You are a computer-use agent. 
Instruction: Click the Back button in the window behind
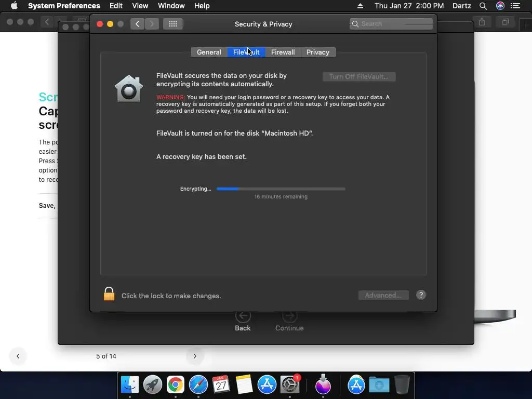click(243, 321)
